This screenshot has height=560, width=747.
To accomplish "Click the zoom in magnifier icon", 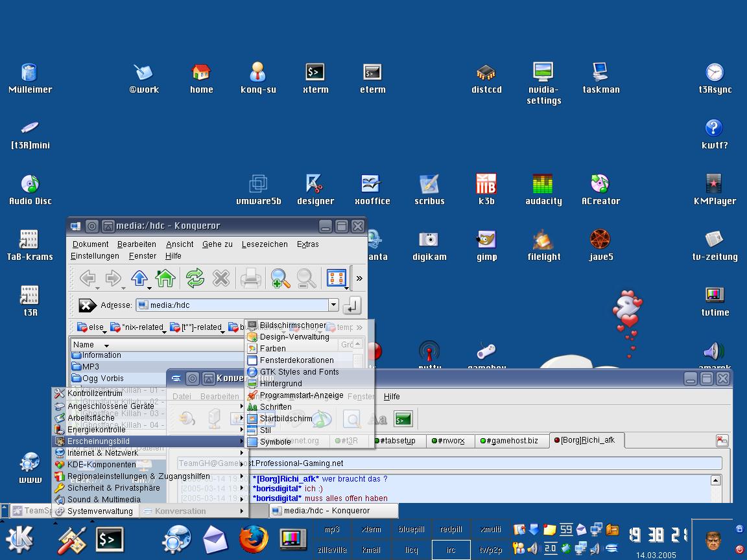I will tap(280, 279).
